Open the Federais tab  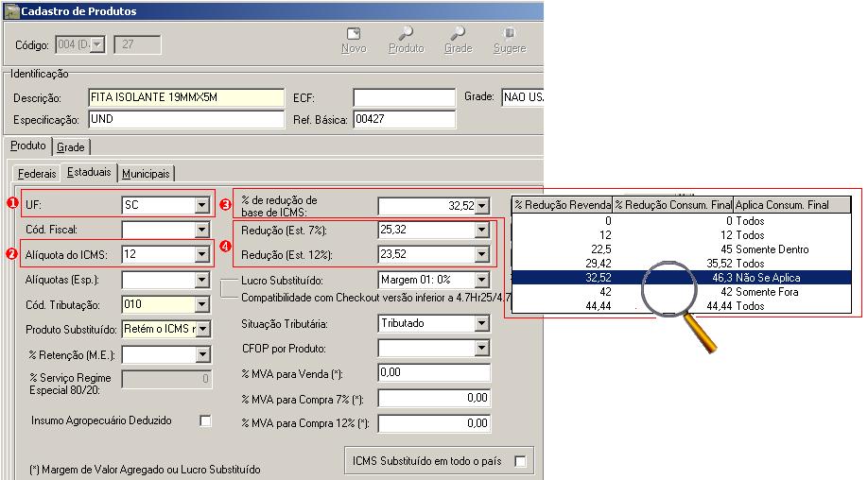point(37,174)
